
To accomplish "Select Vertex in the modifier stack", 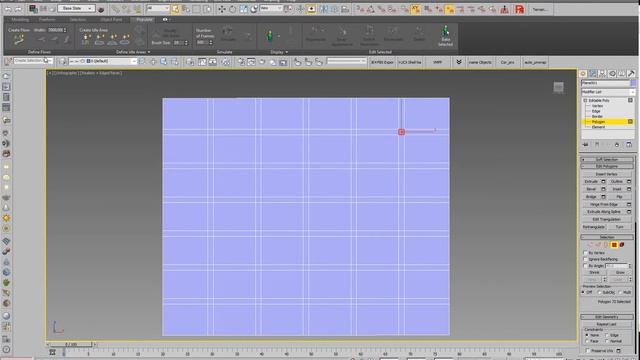I will [597, 106].
